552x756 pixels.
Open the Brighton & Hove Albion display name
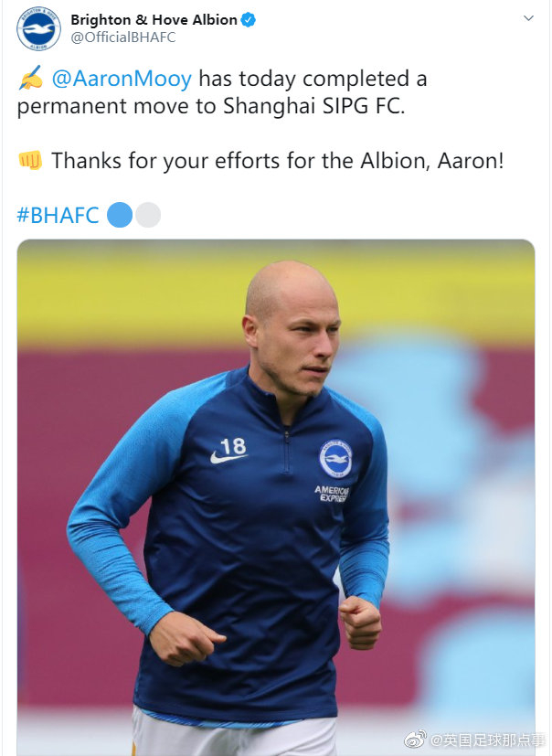(x=154, y=20)
